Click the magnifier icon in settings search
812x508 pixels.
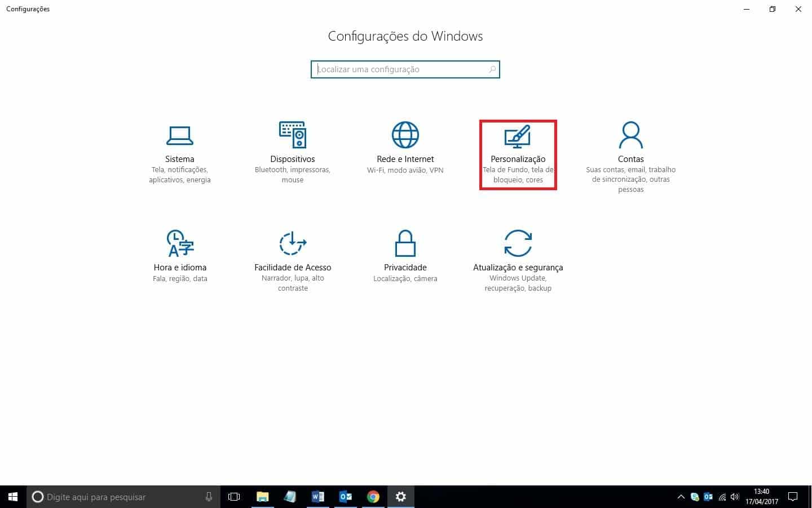click(492, 69)
